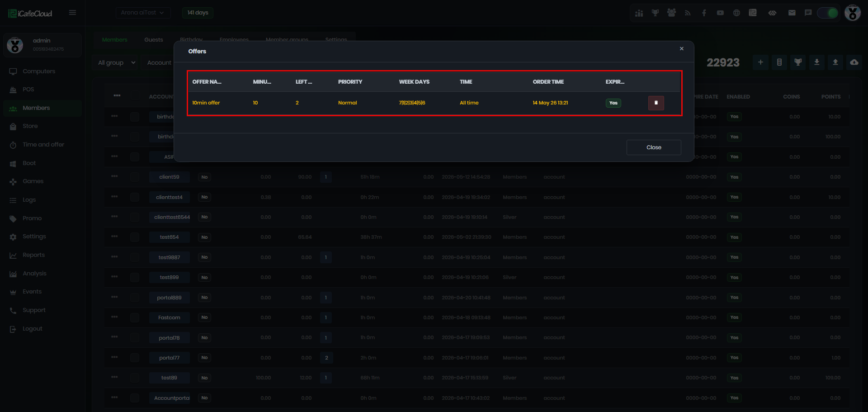
Task: Check the box for test654 row
Action: 135,237
